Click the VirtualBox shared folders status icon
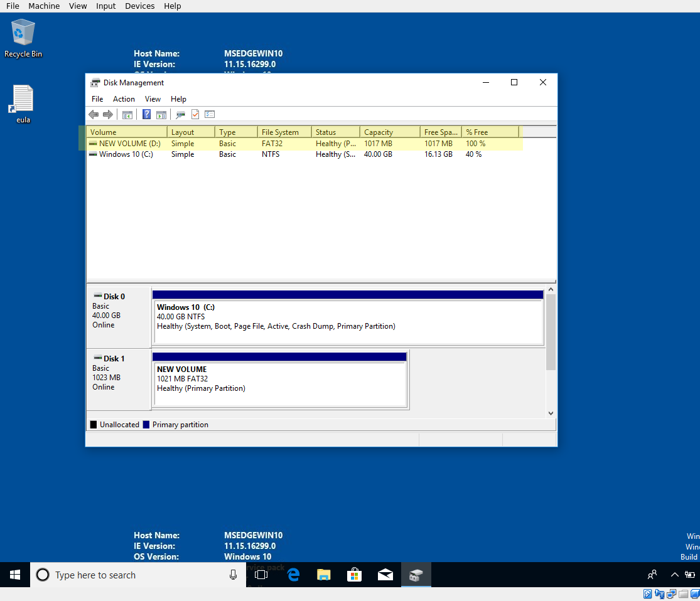 (683, 594)
